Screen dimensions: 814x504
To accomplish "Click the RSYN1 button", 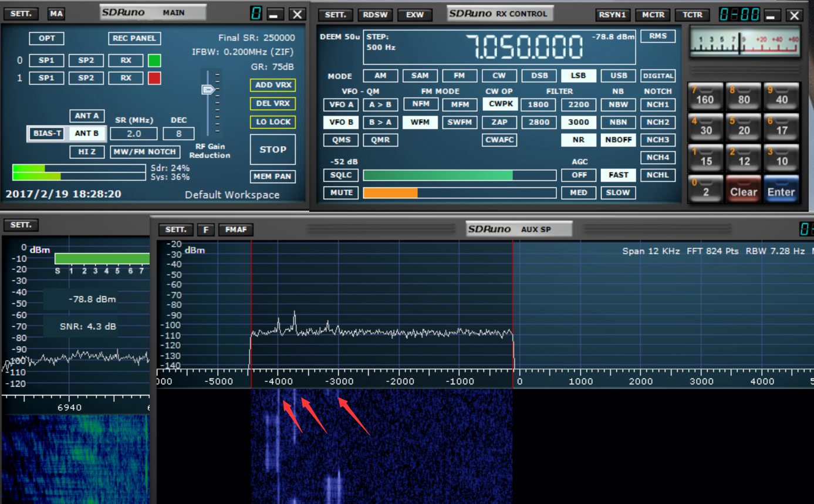I will [613, 15].
